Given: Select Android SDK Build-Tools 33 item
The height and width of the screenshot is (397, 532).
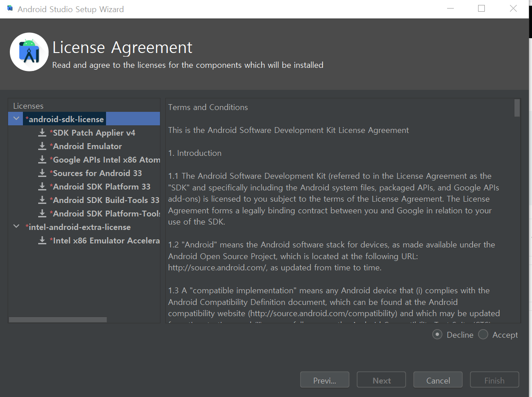Looking at the screenshot, I should (105, 200).
